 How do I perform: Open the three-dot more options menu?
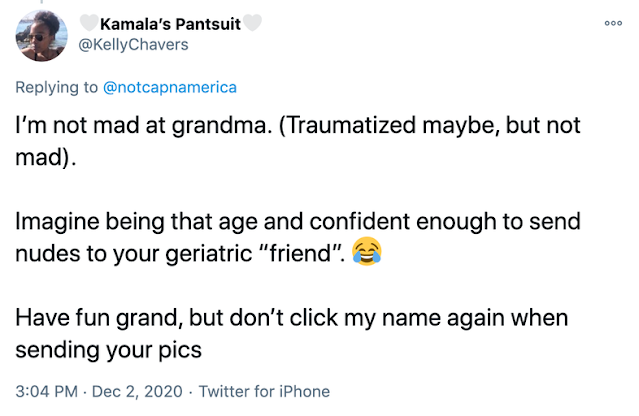coord(613,23)
